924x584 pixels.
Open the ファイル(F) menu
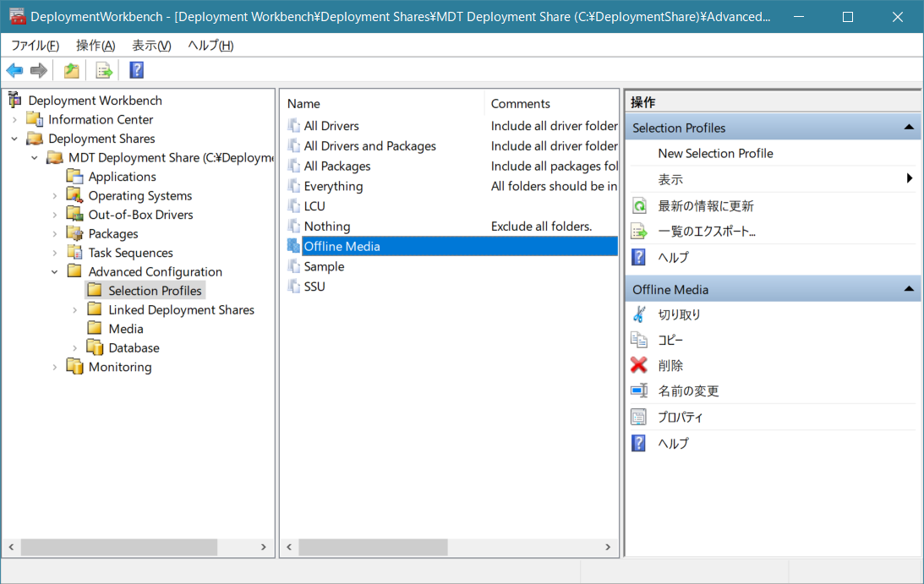36,46
